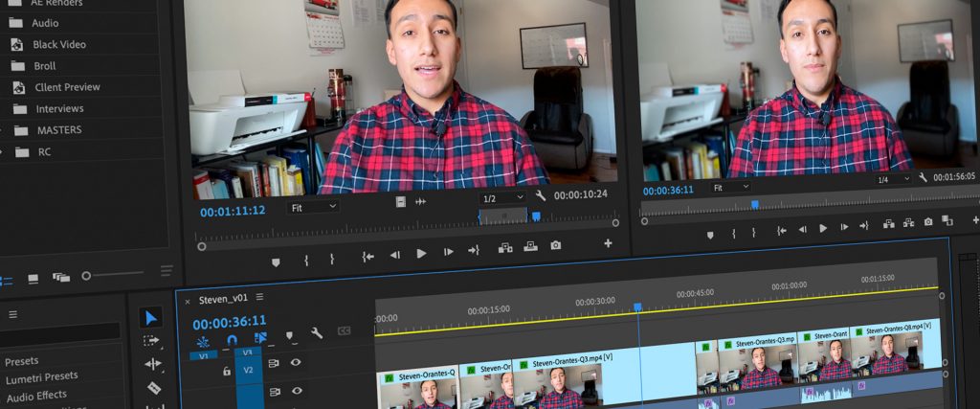Viewport: 980px width, 409px height.
Task: Play the sequence in the Program monitor
Action: (823, 229)
